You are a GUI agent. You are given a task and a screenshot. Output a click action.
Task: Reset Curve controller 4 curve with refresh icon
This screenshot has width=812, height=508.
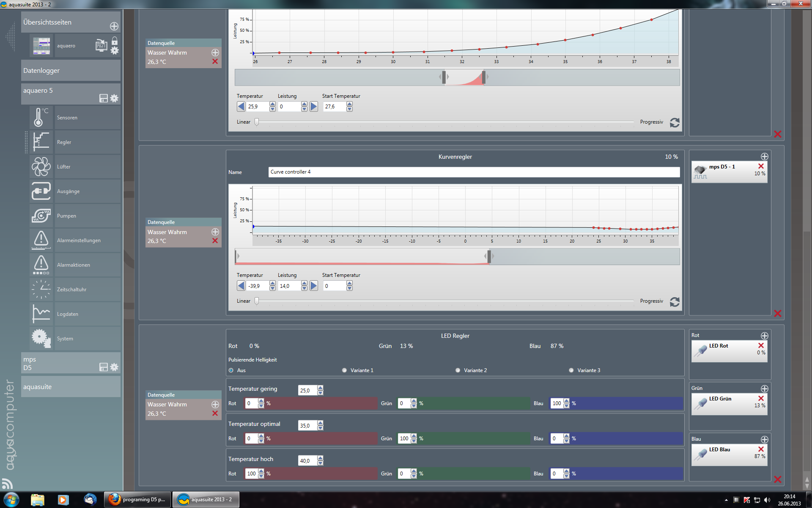click(x=675, y=301)
